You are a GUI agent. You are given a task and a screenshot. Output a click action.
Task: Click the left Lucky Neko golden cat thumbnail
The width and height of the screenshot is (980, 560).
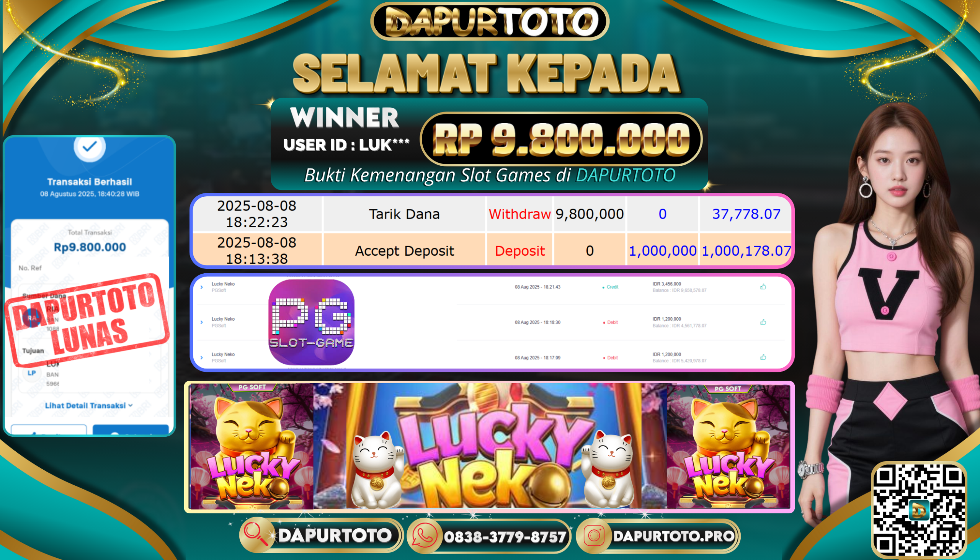(x=252, y=446)
